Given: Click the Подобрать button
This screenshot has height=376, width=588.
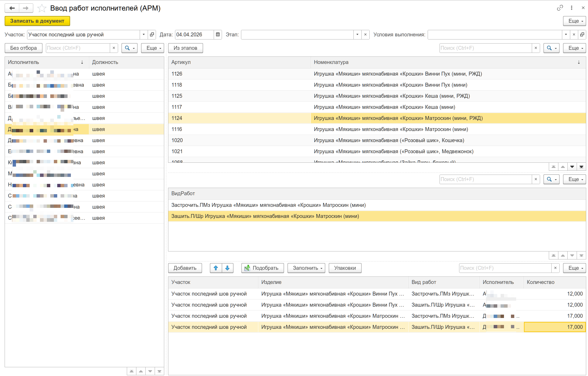Looking at the screenshot, I should pos(262,268).
